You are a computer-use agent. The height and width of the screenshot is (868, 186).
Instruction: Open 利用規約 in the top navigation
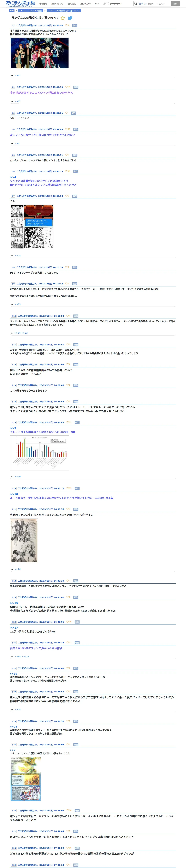(43, 4)
